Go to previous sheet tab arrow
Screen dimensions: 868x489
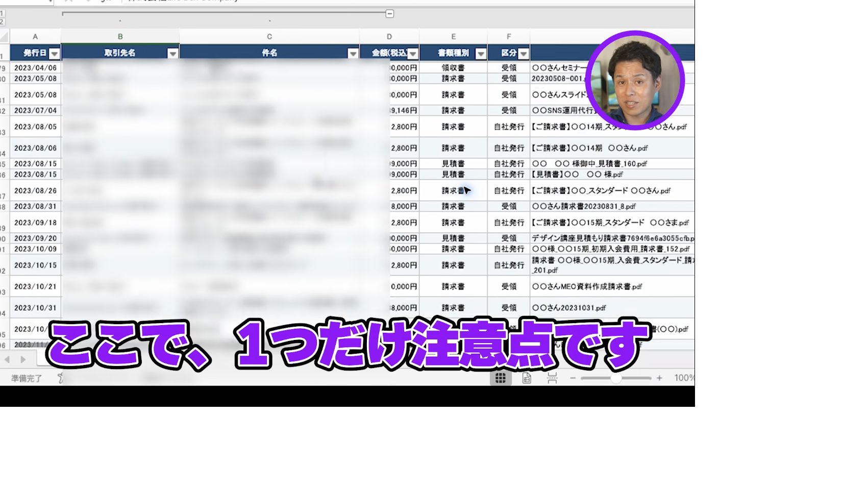tap(8, 359)
